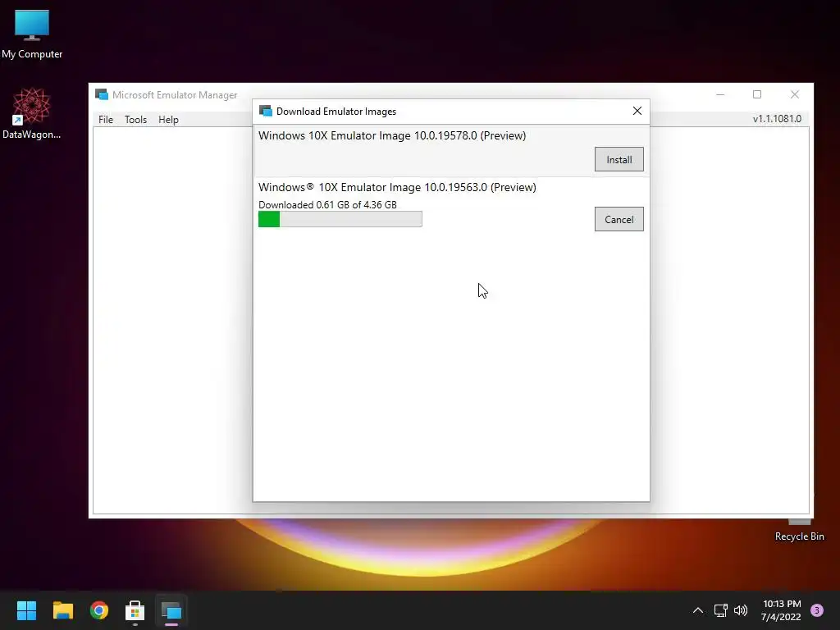
Task: Open My Computer desktop icon
Action: coord(32,34)
